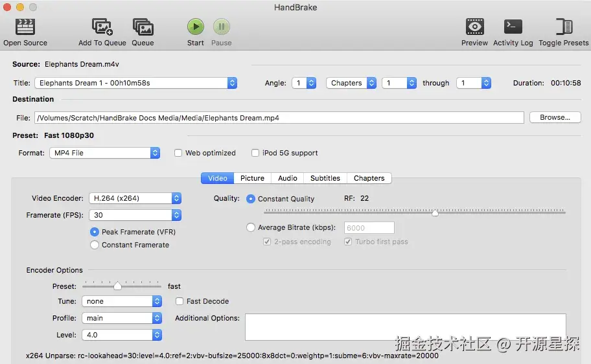Click the x264 Unparse string text

232,356
